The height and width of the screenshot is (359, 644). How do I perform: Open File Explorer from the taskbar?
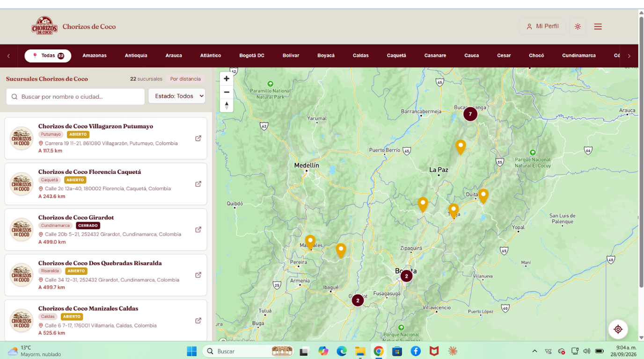pos(360,351)
